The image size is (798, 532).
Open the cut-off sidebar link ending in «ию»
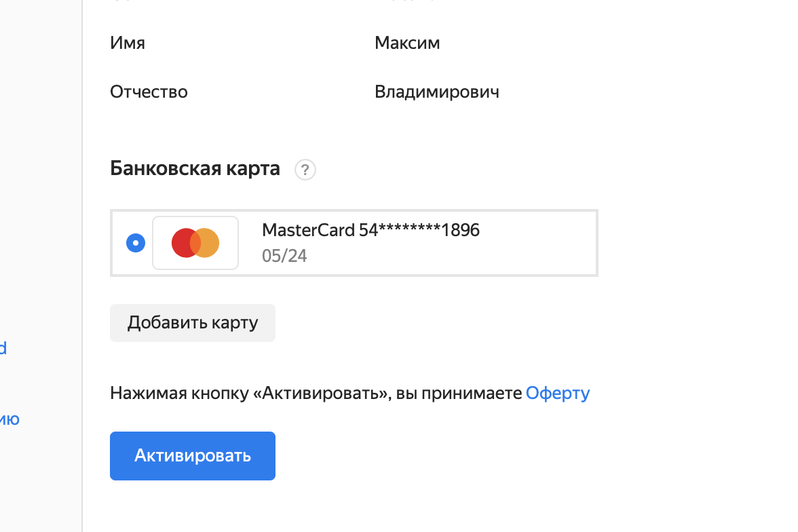coord(9,419)
